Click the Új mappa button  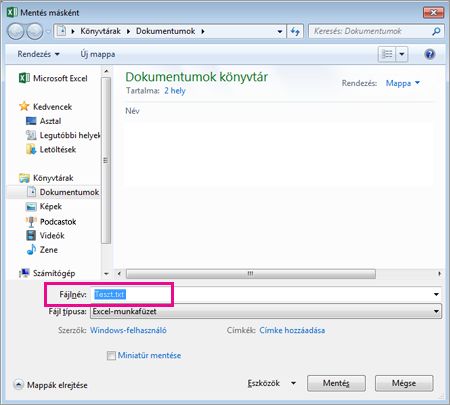tap(98, 54)
